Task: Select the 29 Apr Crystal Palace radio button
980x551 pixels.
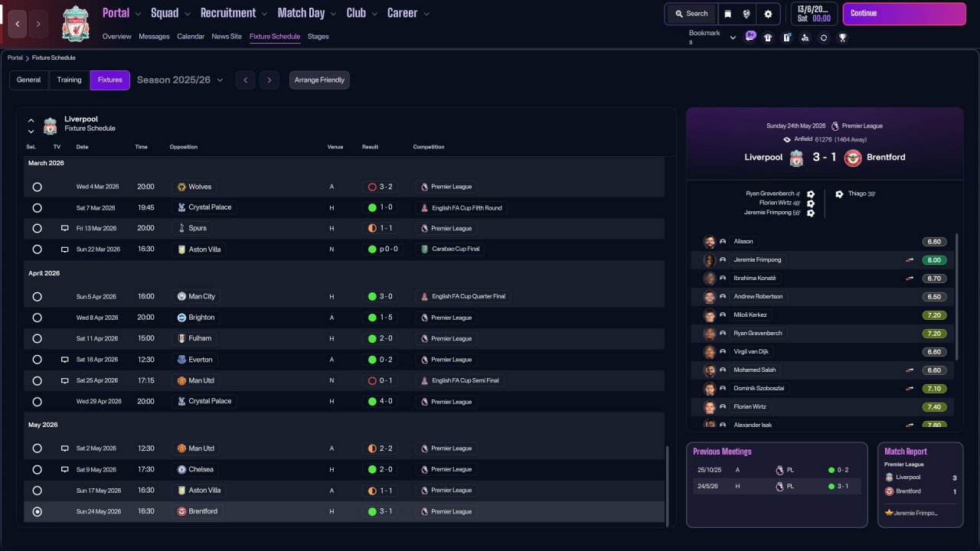Action: pyautogui.click(x=37, y=401)
